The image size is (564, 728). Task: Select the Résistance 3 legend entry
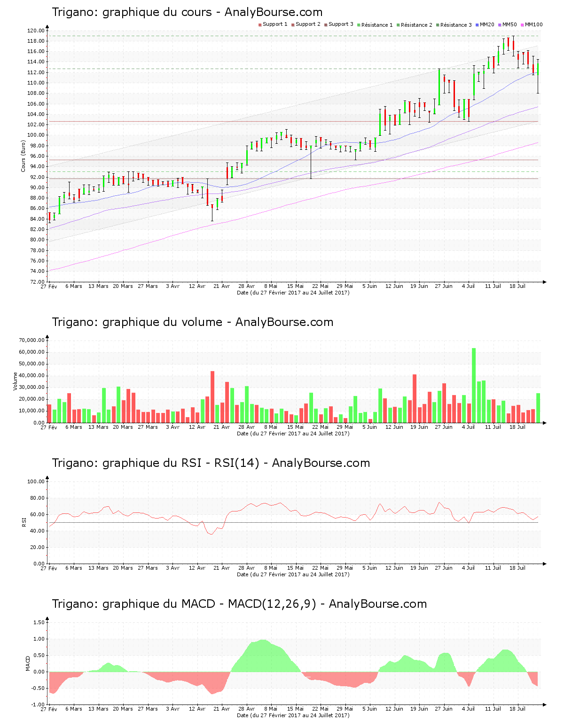[454, 25]
